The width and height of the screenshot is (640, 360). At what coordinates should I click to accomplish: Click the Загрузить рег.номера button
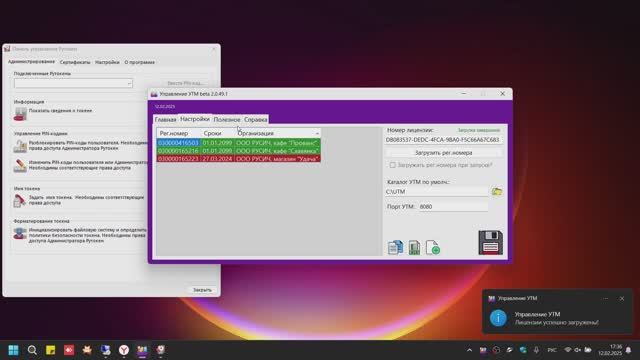point(444,153)
